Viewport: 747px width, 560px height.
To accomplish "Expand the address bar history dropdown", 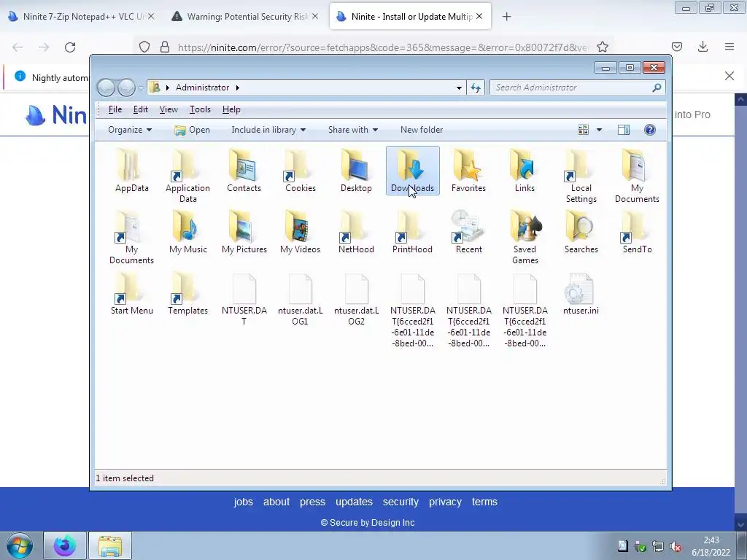I will tap(459, 87).
